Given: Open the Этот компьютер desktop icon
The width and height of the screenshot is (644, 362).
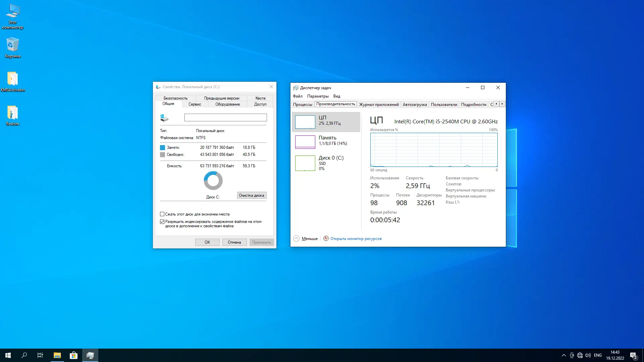Looking at the screenshot, I should coord(13,16).
